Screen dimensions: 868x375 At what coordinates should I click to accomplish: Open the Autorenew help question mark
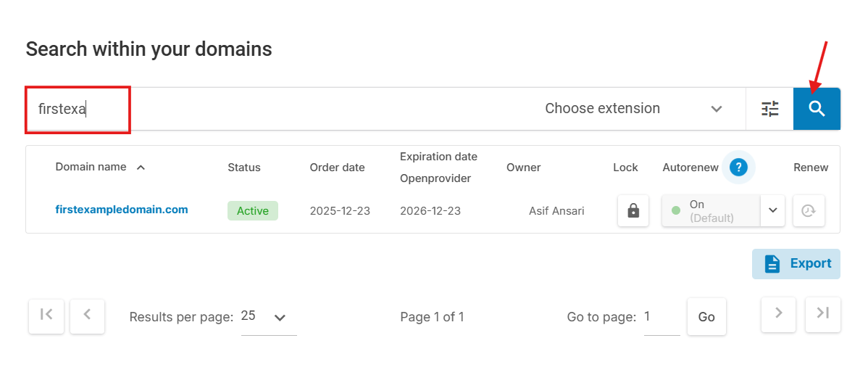coord(738,167)
